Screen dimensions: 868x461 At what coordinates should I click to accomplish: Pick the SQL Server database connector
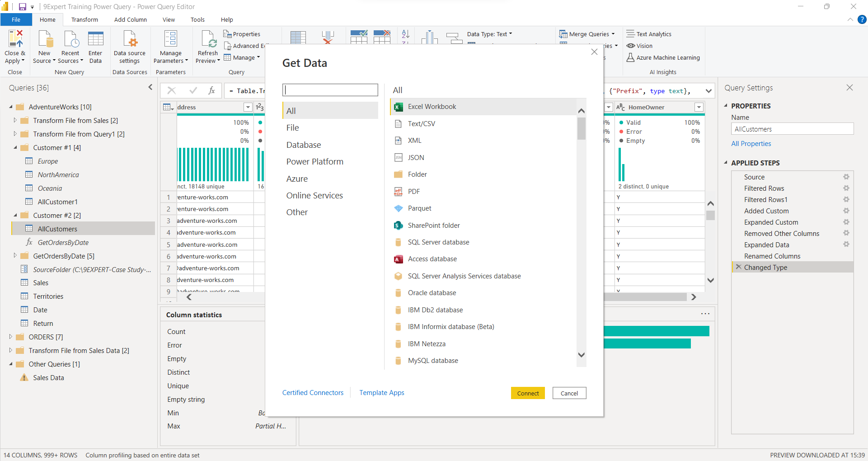pyautogui.click(x=438, y=242)
